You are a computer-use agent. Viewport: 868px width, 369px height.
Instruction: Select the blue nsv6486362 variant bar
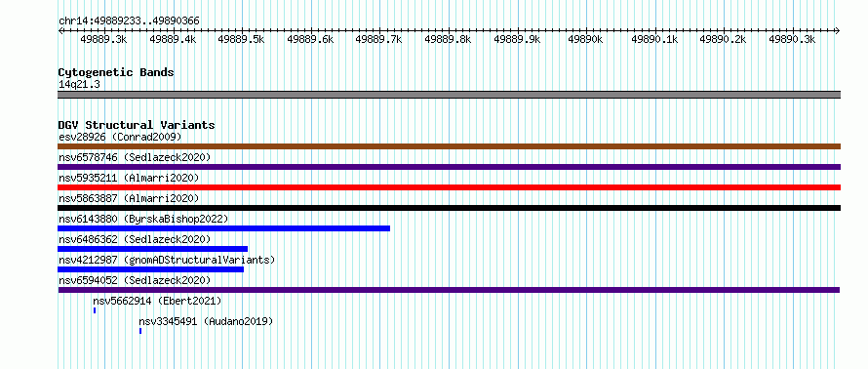click(x=153, y=249)
